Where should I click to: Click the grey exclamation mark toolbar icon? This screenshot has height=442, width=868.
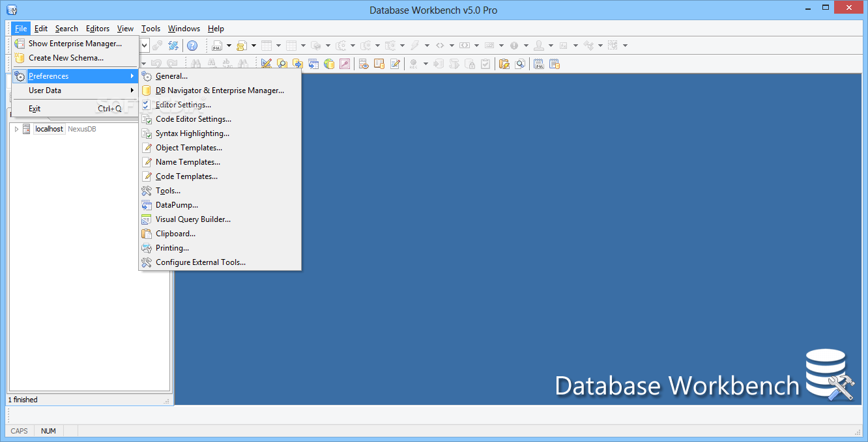point(514,46)
